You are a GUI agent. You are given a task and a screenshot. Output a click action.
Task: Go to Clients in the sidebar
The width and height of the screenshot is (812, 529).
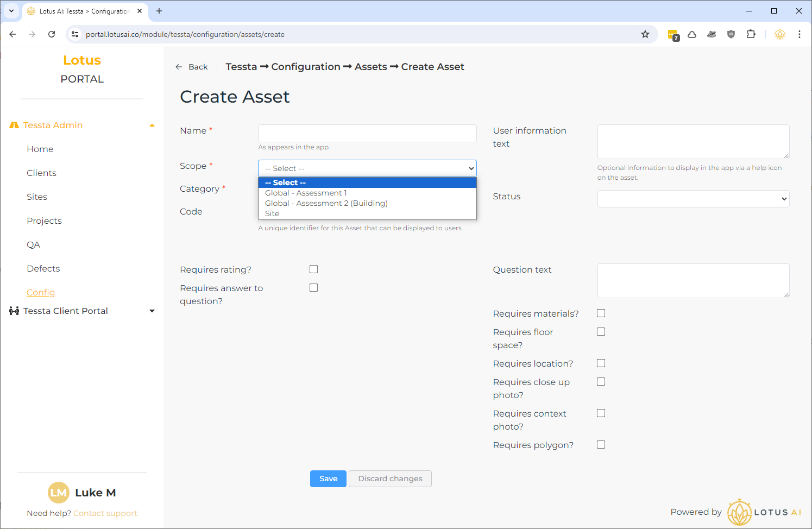pos(41,173)
